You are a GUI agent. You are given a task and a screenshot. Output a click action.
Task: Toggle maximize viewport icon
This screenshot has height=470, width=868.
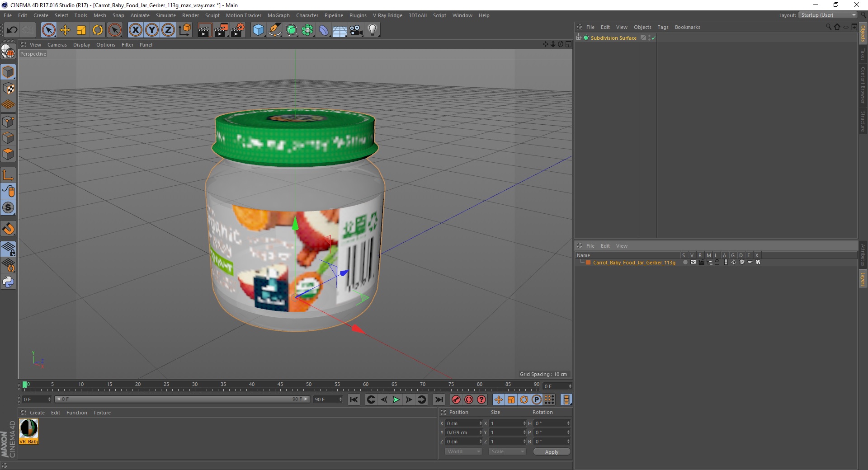(x=568, y=44)
